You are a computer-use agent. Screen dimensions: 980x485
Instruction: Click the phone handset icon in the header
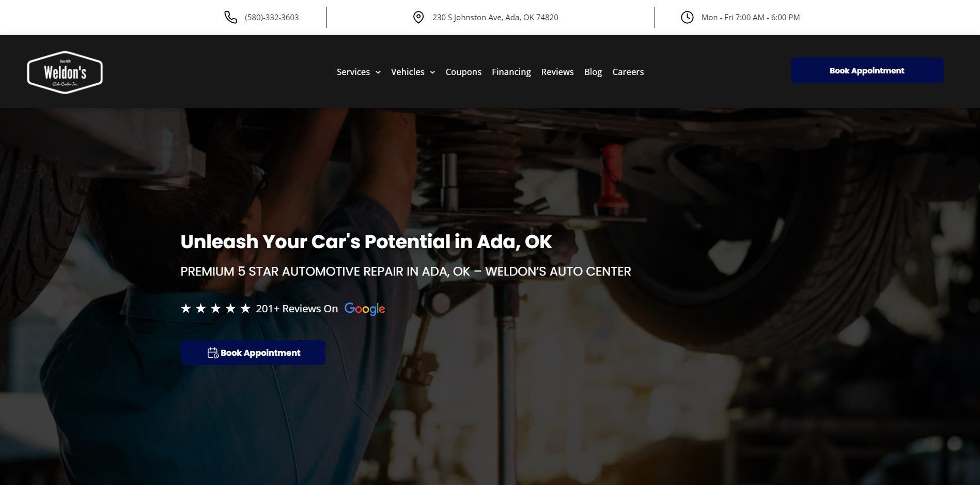click(229, 17)
